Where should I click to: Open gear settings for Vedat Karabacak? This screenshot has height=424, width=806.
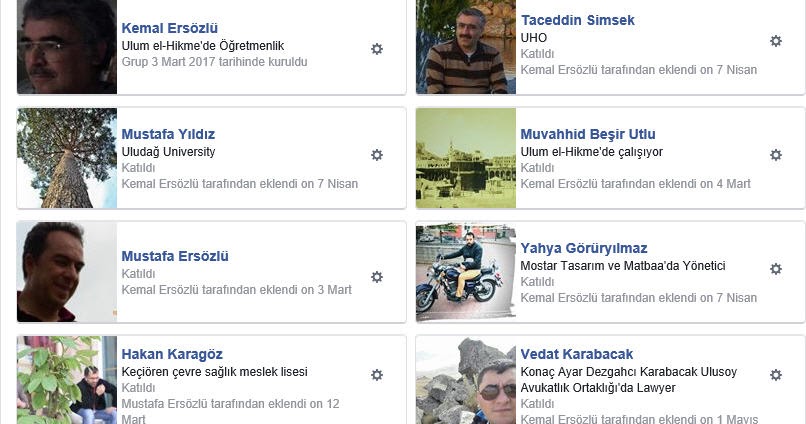coord(776,375)
